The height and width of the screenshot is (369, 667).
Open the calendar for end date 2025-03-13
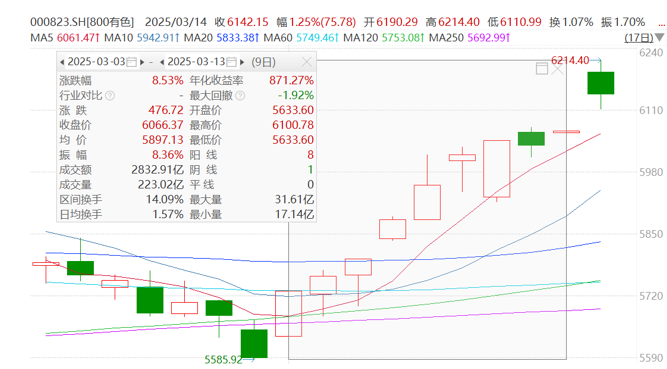click(x=231, y=62)
